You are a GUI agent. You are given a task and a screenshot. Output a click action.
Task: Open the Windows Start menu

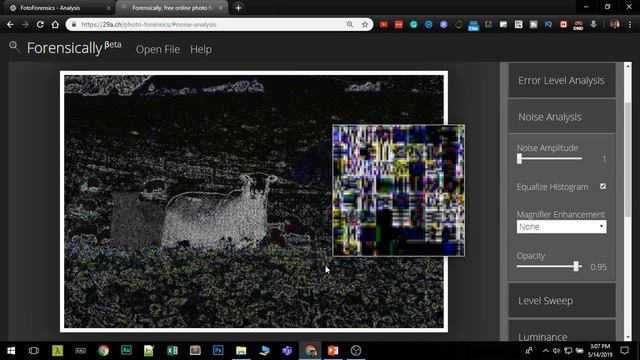11,351
